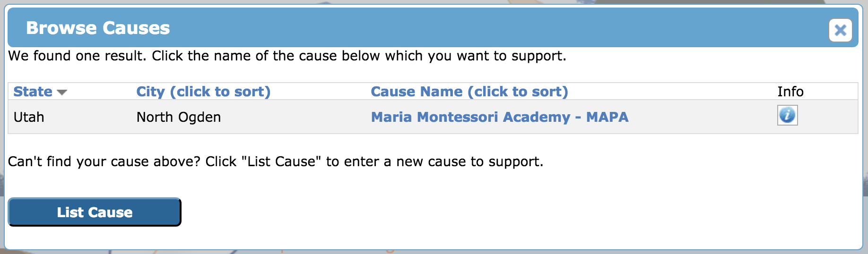Click the "We found one result" message
The image size is (868, 254).
click(77, 56)
